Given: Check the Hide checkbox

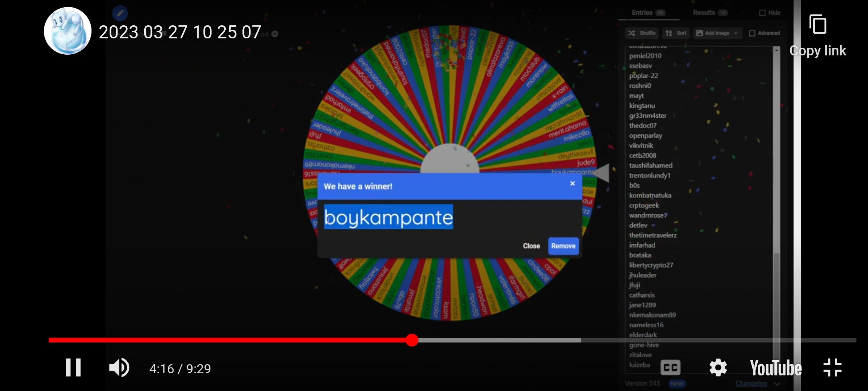Looking at the screenshot, I should pyautogui.click(x=762, y=13).
